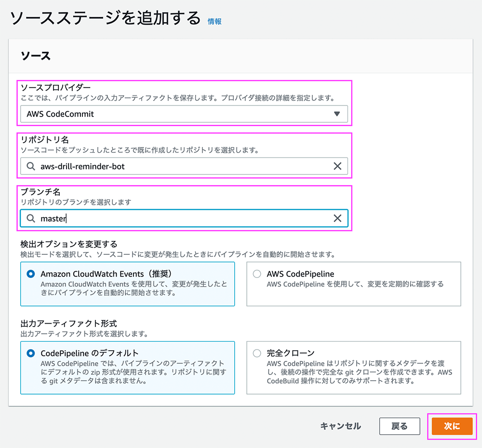Select AWS CodePipeline detection option radio
Viewport: 482px width, 448px height.
[x=257, y=274]
